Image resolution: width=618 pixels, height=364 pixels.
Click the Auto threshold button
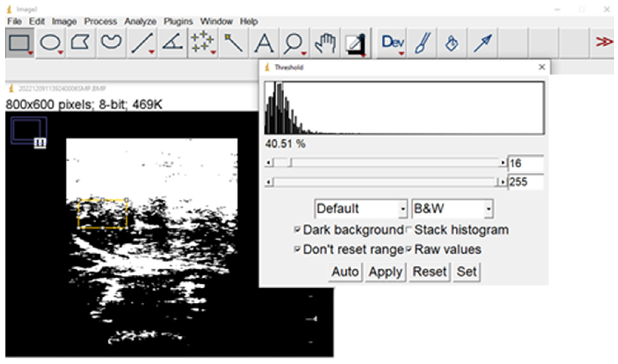345,272
